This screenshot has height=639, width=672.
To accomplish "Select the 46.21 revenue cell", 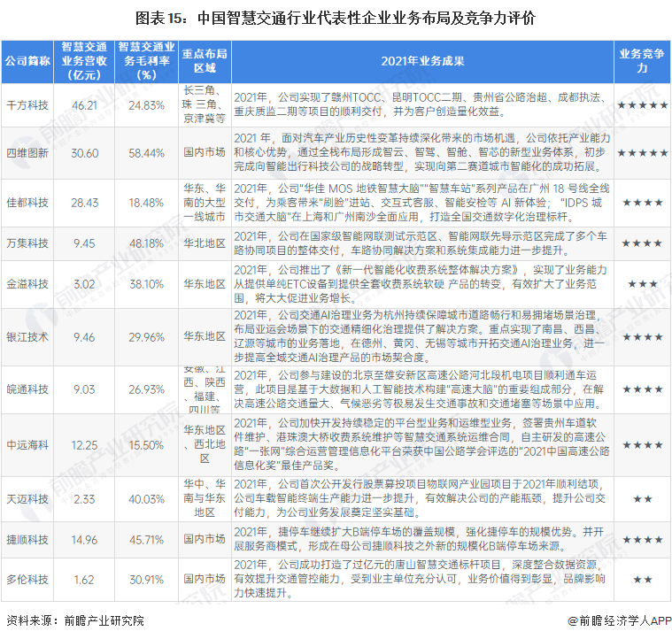I will pos(84,105).
